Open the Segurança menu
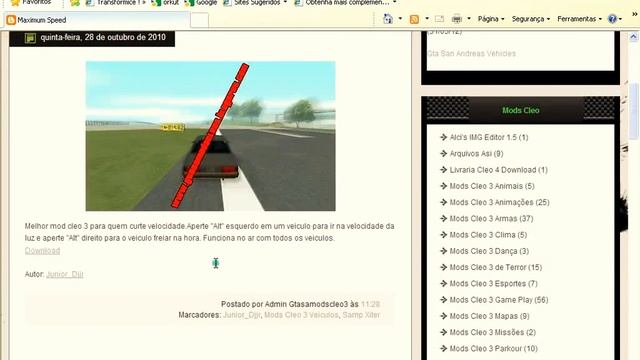The width and height of the screenshot is (640, 360). pyautogui.click(x=531, y=19)
